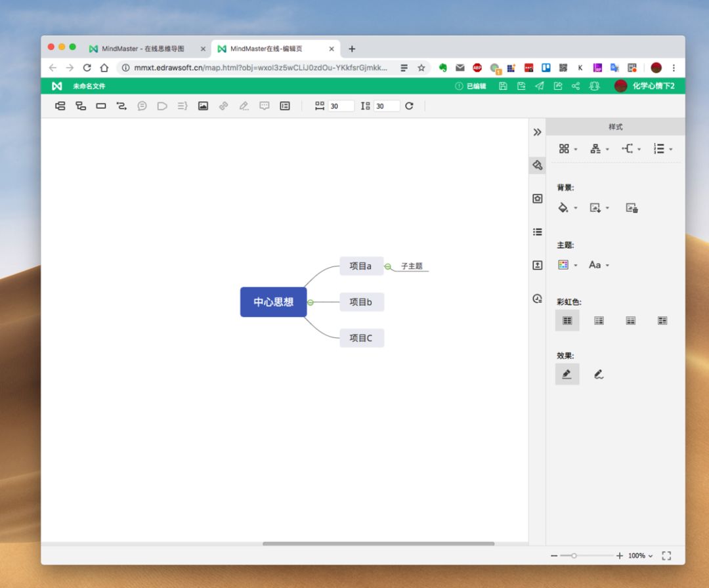Viewport: 709px width, 588px height.
Task: Click the 项目a topic node
Action: pyautogui.click(x=362, y=266)
